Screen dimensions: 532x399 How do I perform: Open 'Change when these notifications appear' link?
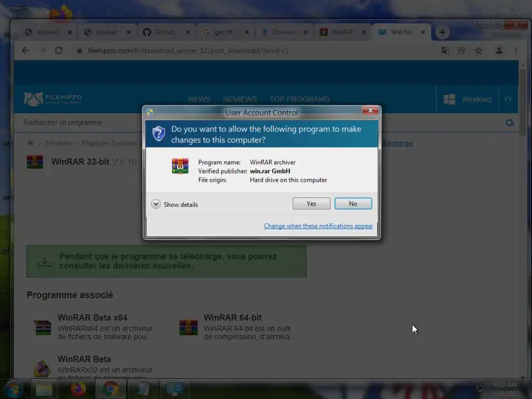click(318, 226)
